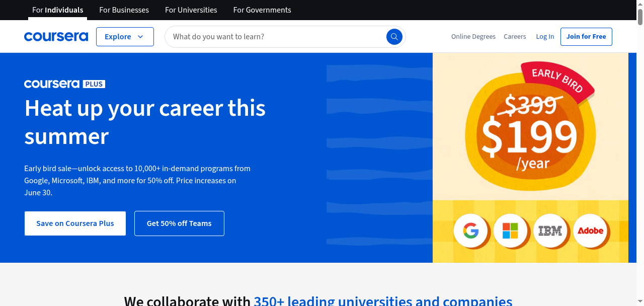Select the For Governments tab
The image size is (644, 306).
pyautogui.click(x=262, y=10)
